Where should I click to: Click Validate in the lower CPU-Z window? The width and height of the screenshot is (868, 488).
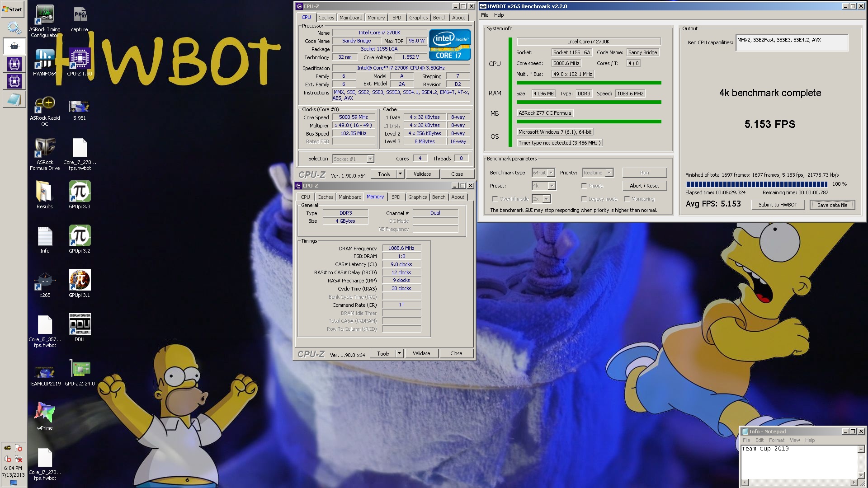[421, 353]
